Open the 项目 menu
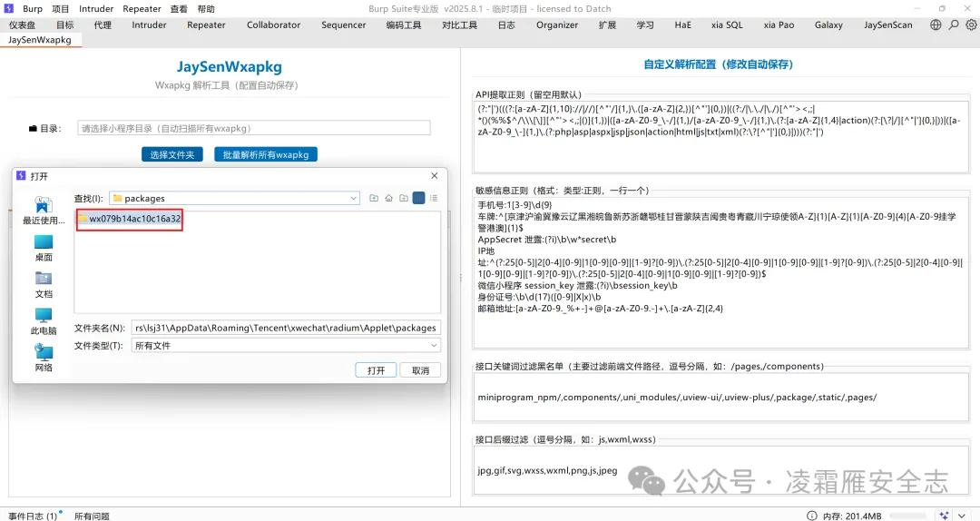 click(61, 9)
